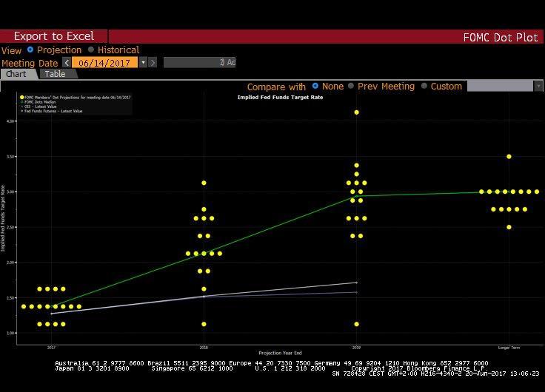Click the single 2018 dot at 2.75 level
545x392 pixels.
204,209
